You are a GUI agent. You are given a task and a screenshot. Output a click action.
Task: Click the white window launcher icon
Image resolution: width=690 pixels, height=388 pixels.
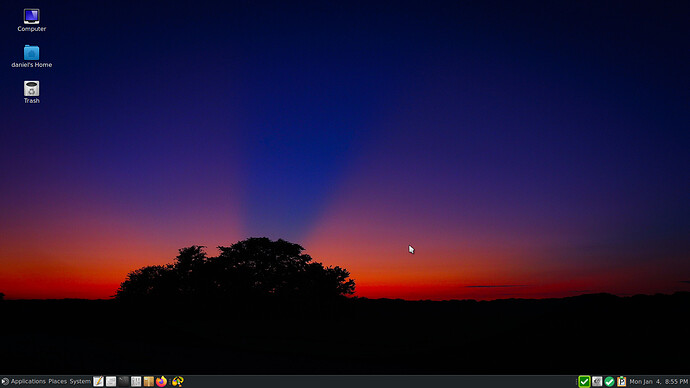coord(111,381)
